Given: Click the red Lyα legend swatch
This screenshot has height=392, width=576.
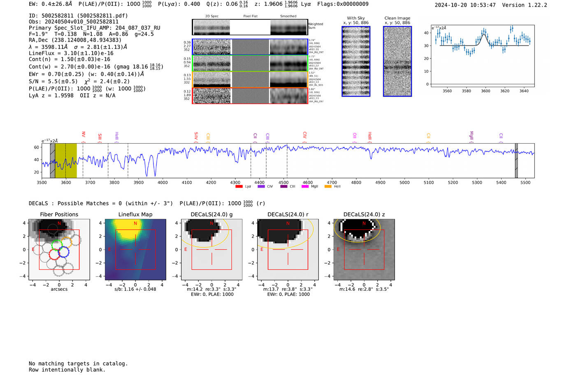Looking at the screenshot, I should click(x=239, y=186).
